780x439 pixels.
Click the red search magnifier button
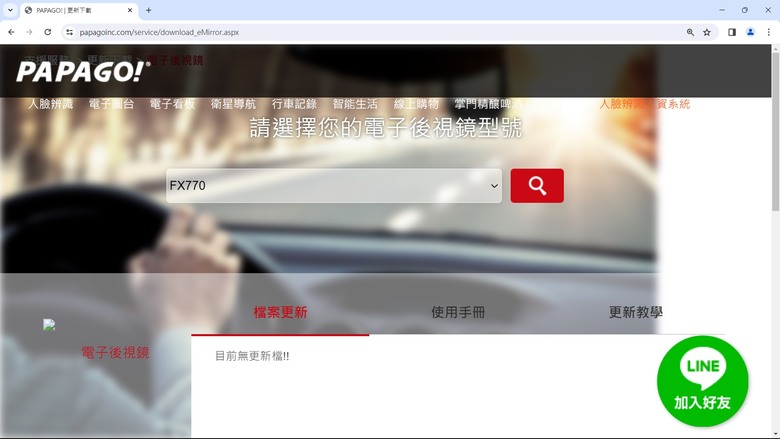(537, 185)
